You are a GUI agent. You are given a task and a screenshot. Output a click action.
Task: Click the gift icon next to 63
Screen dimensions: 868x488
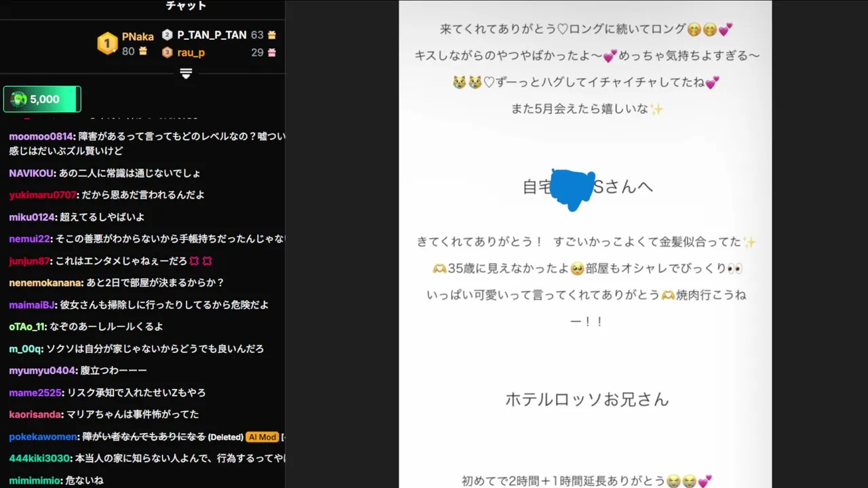tap(272, 35)
